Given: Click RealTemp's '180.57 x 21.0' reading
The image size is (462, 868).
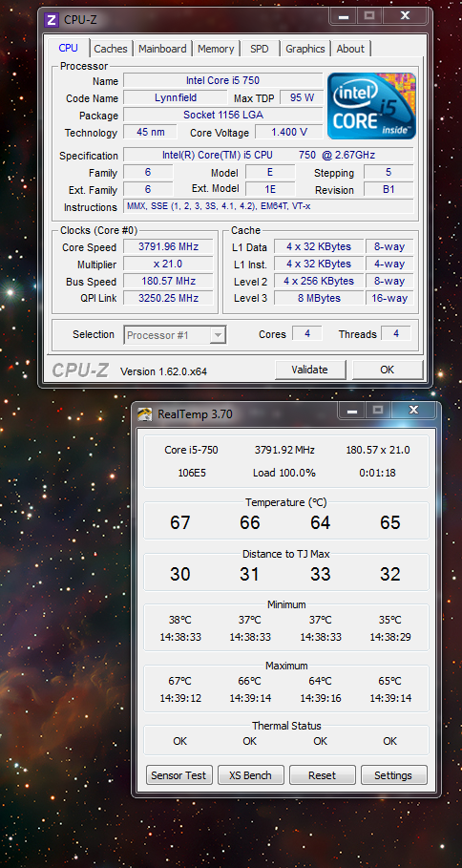Looking at the screenshot, I should point(378,450).
